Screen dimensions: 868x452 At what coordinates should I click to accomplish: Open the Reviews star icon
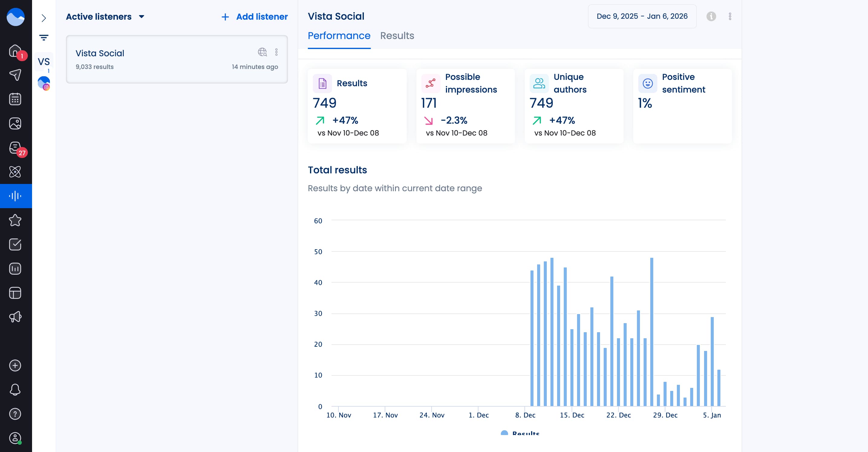(15, 220)
